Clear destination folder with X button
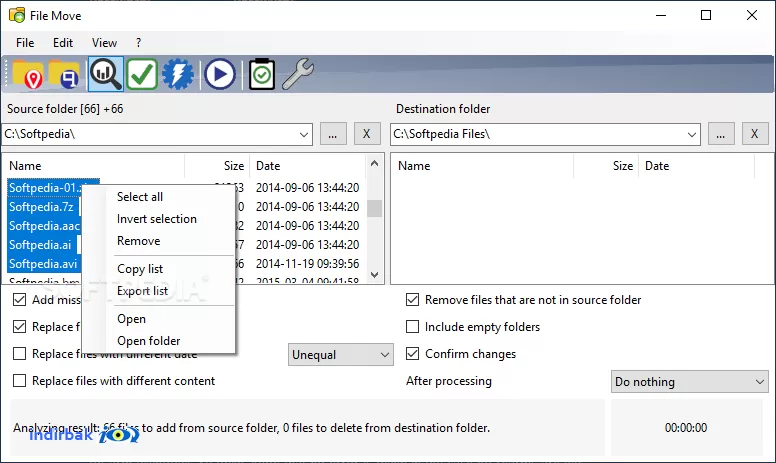Image resolution: width=776 pixels, height=463 pixels. coord(754,134)
